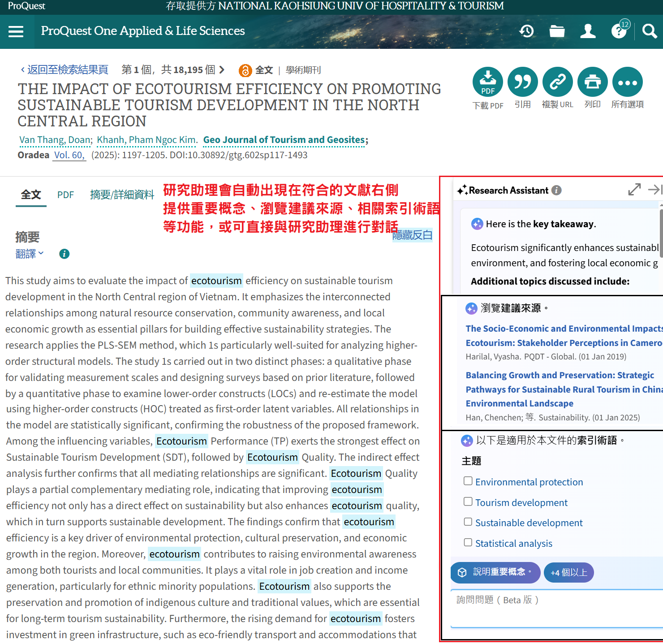Click the cite (引用) quotation icon
Image resolution: width=663 pixels, height=644 pixels.
coord(522,82)
